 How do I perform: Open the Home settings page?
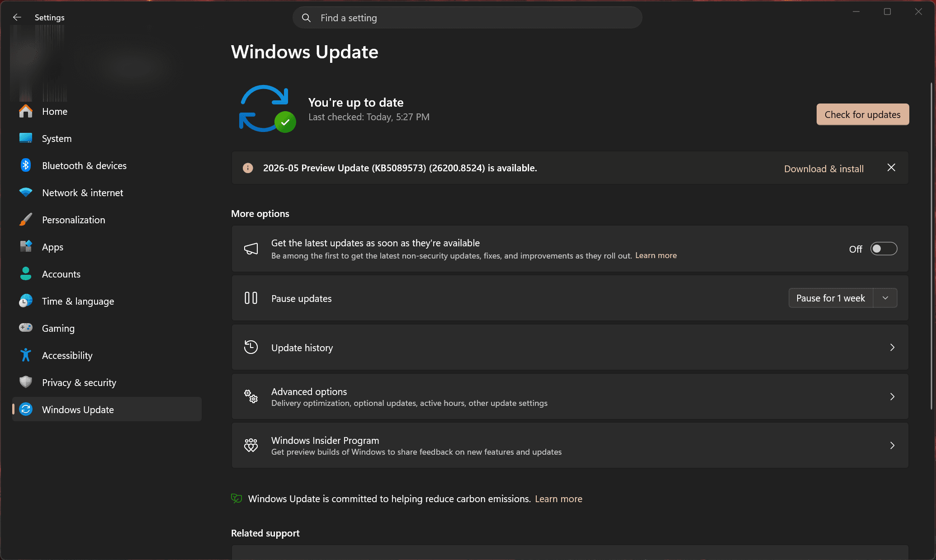[x=107, y=111]
